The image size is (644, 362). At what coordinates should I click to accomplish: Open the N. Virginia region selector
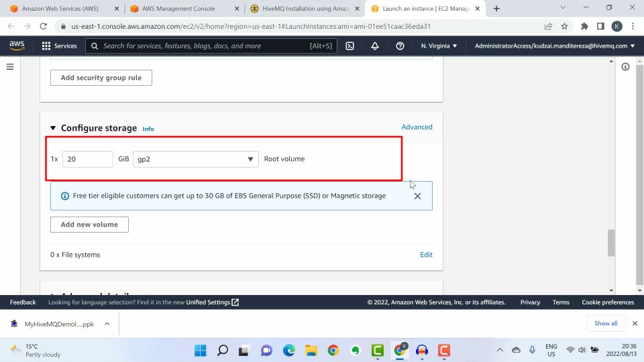(x=439, y=46)
